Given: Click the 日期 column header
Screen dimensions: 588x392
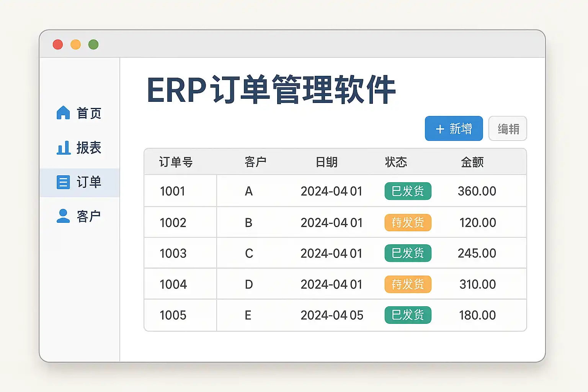Looking at the screenshot, I should pos(327,162).
